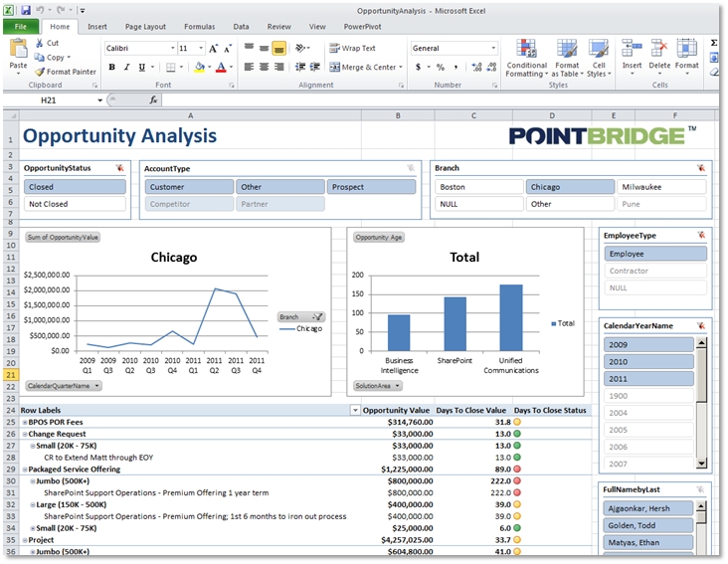
Task: Toggle the Prospect account type slicer
Action: pyautogui.click(x=371, y=187)
